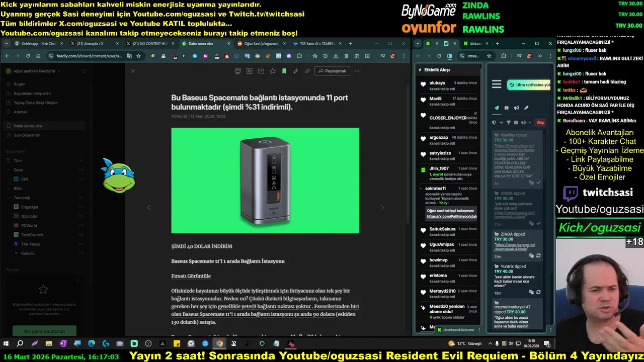The width and height of the screenshot is (644, 362).
Task: Open the 12°C Güneşli weather widget
Action: point(465,343)
